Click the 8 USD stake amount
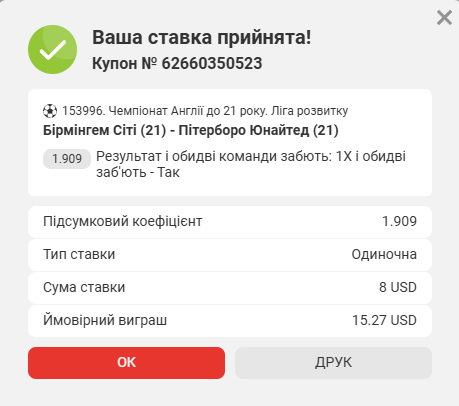Image resolution: width=459 pixels, height=406 pixels. [398, 287]
